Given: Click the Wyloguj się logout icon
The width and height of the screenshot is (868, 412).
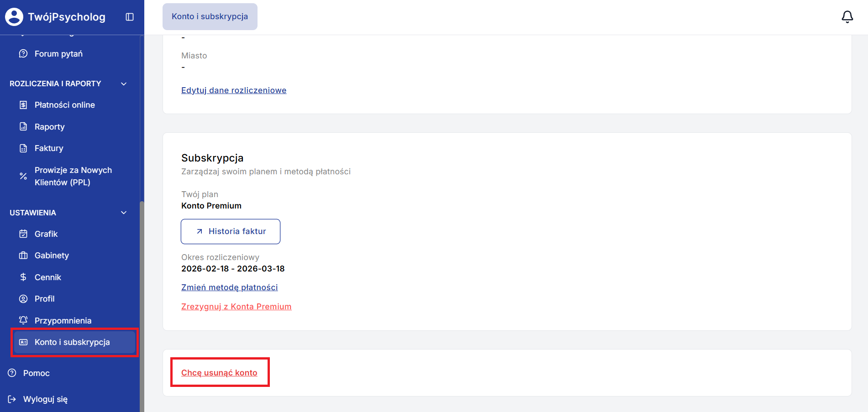Looking at the screenshot, I should click(12, 399).
